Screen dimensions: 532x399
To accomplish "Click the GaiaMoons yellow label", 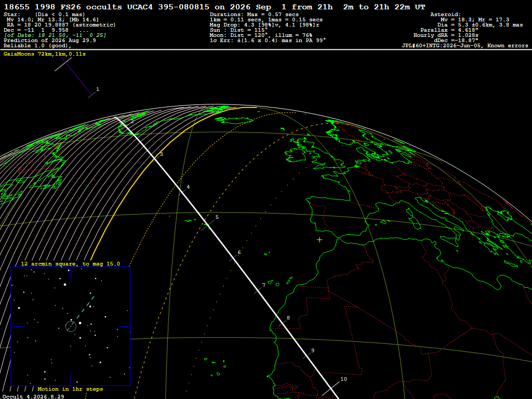I will 45,54.
